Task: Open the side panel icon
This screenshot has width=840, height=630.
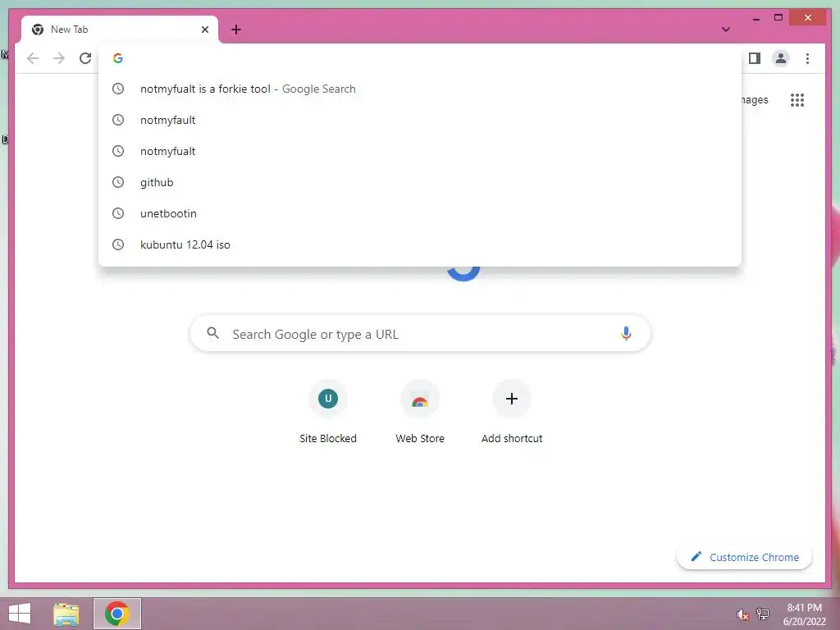Action: pyautogui.click(x=755, y=58)
